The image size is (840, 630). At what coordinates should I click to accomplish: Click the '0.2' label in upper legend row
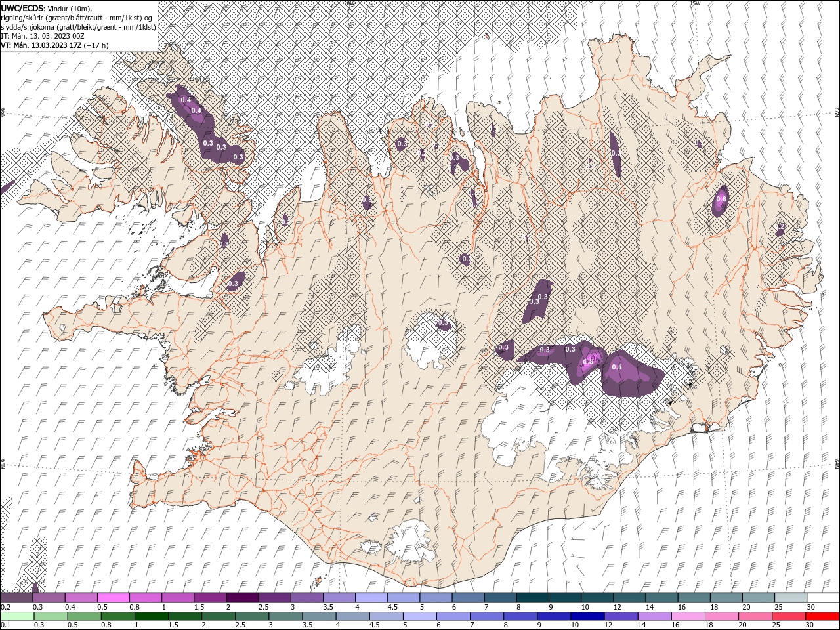click(x=5, y=607)
